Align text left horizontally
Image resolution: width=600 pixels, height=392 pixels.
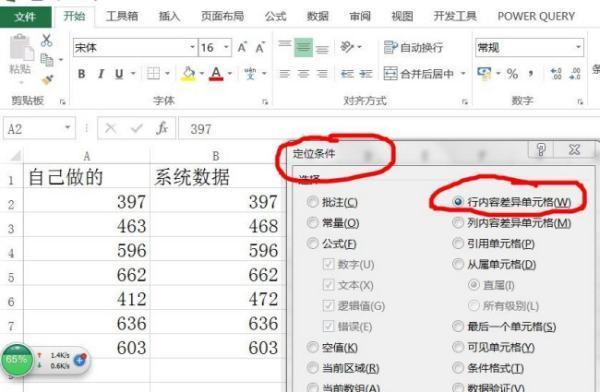click(284, 74)
